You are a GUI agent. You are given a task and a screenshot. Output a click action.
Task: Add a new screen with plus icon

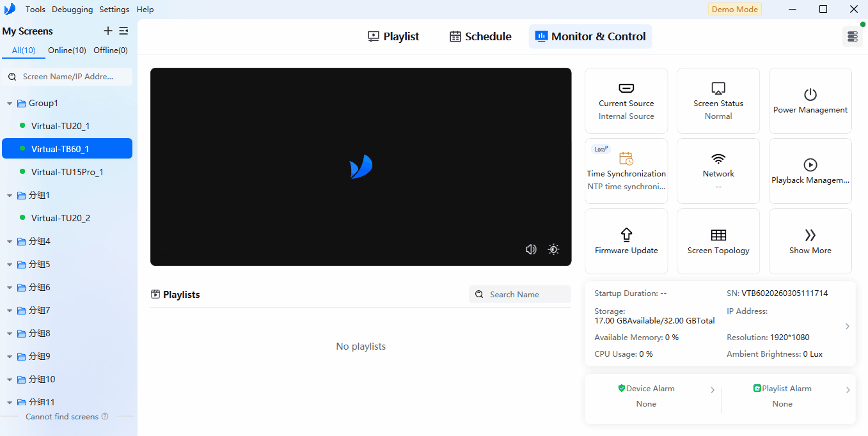pyautogui.click(x=108, y=31)
